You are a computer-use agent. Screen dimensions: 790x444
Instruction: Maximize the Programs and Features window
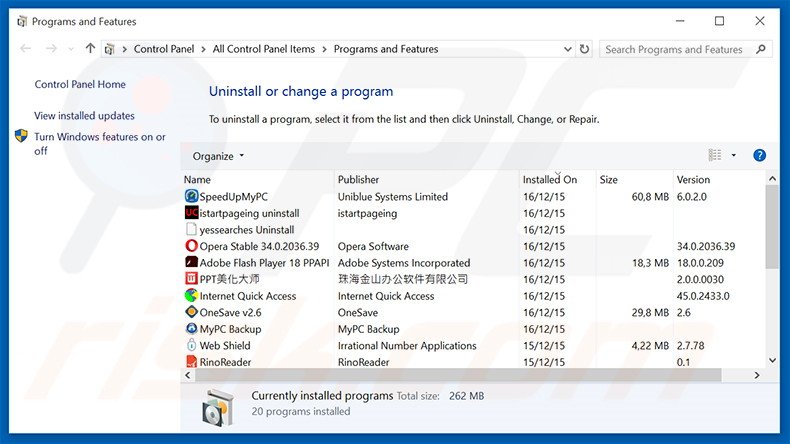(719, 21)
